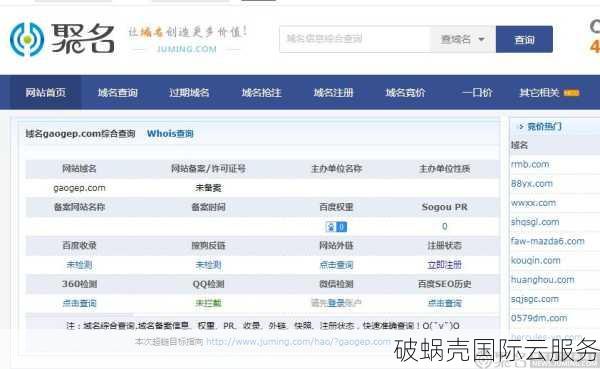Click the 登录 link under 微信检测

(x=336, y=303)
